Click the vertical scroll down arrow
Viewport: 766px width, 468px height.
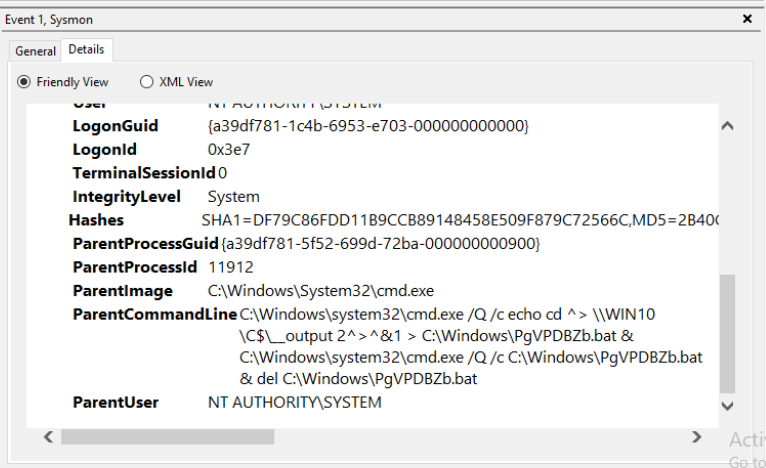(727, 403)
